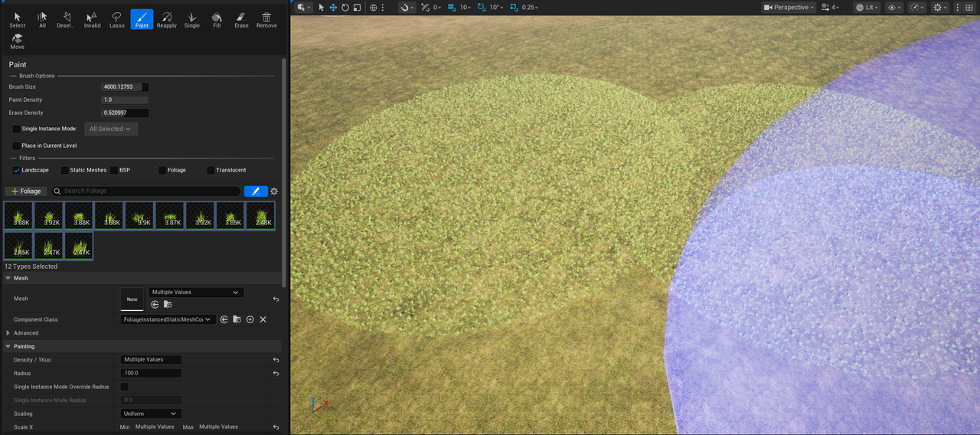Enable the Foliage filter checkbox
Viewport: 980px width, 435px height.
point(162,170)
